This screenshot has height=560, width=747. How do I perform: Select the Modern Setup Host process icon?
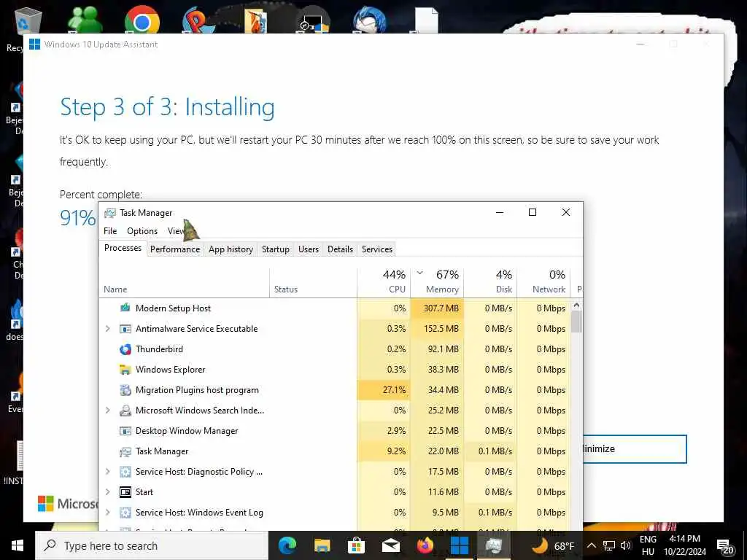pos(125,308)
